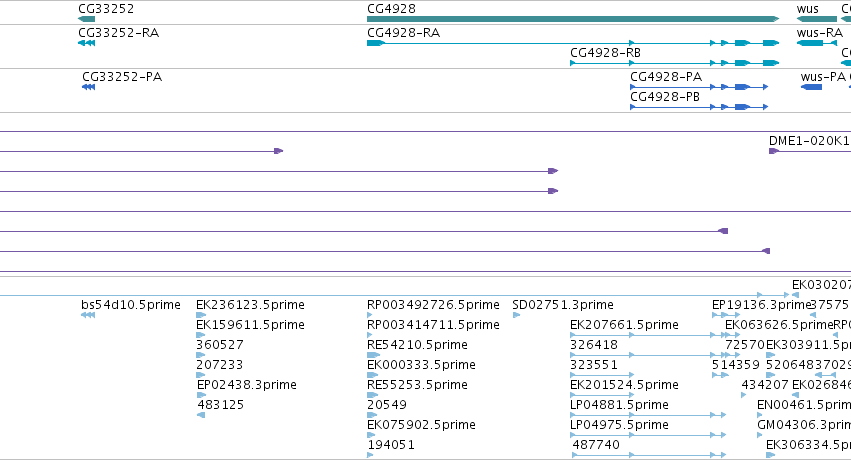Click the wus-PA protein block
Screen dimensions: 851x460
click(811, 87)
